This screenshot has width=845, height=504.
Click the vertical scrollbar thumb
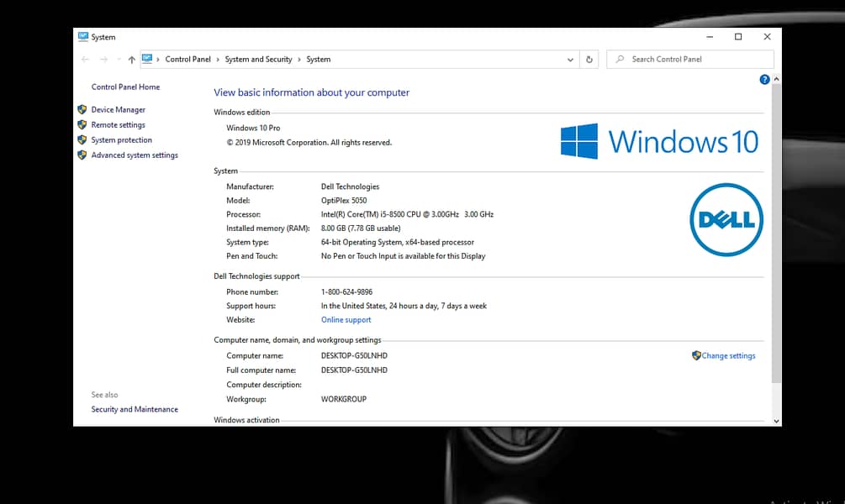[777, 234]
